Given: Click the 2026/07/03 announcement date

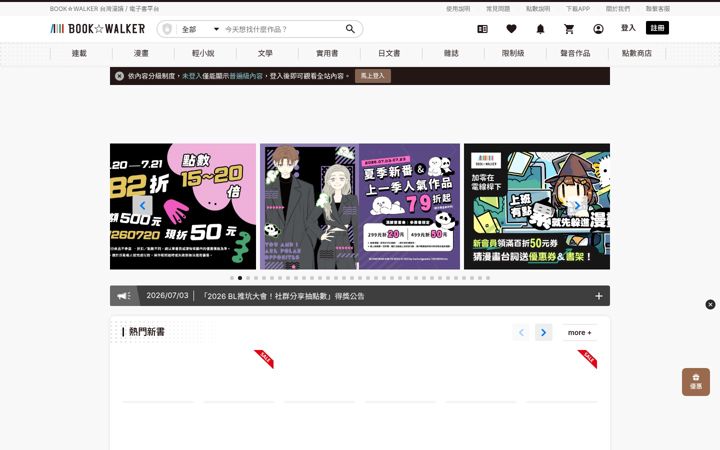Looking at the screenshot, I should click(x=167, y=296).
